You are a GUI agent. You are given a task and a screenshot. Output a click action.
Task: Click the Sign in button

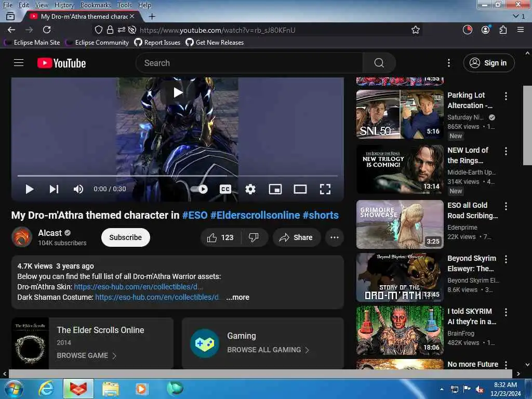[489, 63]
